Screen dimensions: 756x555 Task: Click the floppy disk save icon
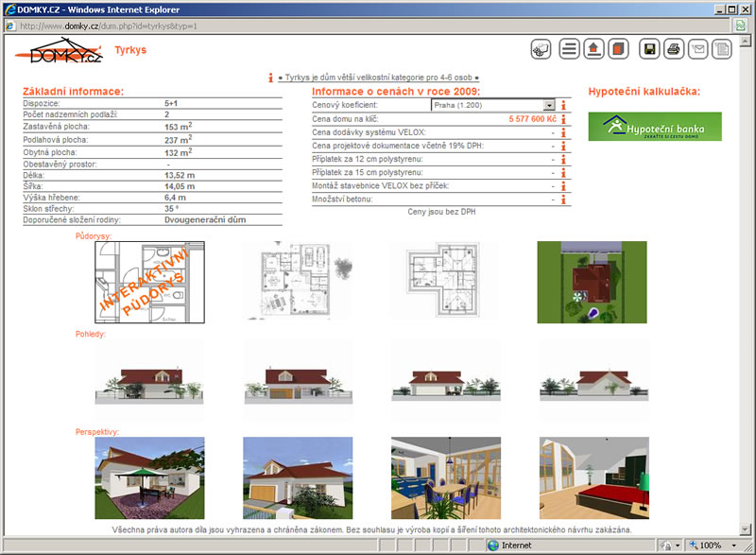650,50
